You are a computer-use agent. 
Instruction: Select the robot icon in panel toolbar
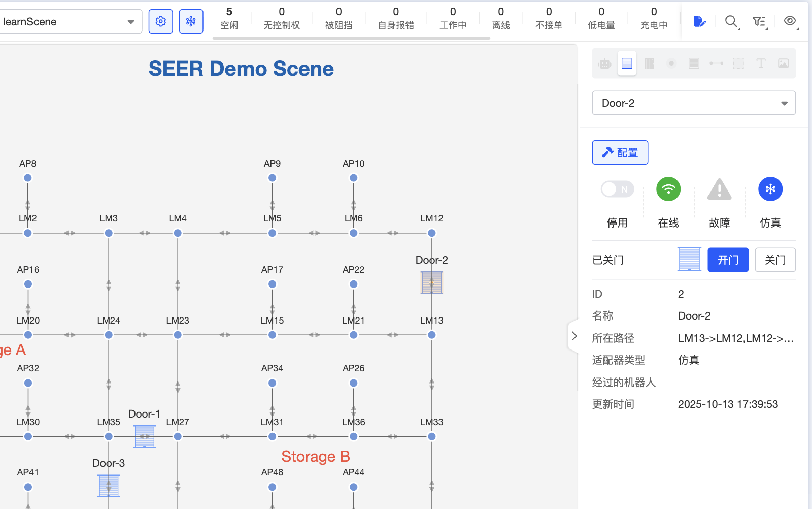click(x=604, y=63)
